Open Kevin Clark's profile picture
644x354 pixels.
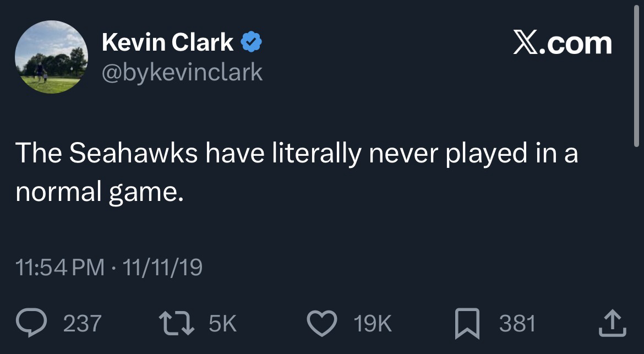[51, 57]
